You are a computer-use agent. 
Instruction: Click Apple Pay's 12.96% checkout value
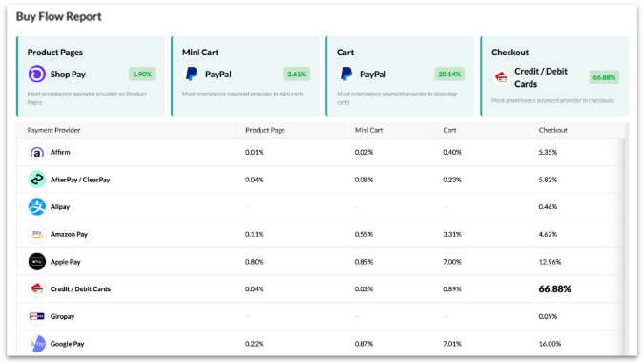(550, 262)
